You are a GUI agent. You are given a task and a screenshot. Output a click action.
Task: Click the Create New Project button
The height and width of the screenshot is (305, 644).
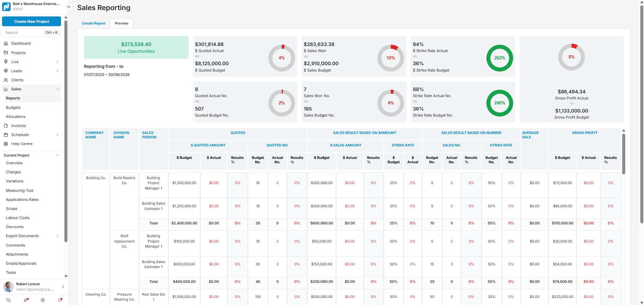pos(32,21)
